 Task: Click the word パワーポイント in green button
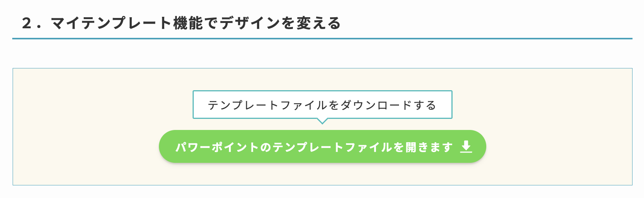click(x=217, y=147)
